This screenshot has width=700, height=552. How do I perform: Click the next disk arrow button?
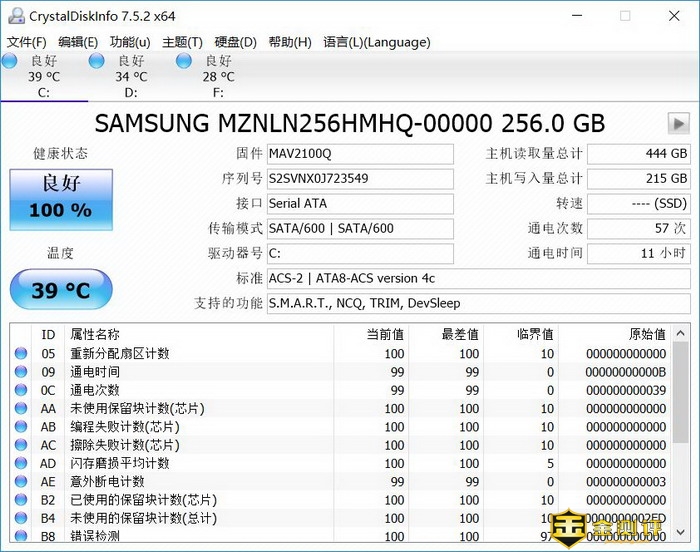pos(679,124)
